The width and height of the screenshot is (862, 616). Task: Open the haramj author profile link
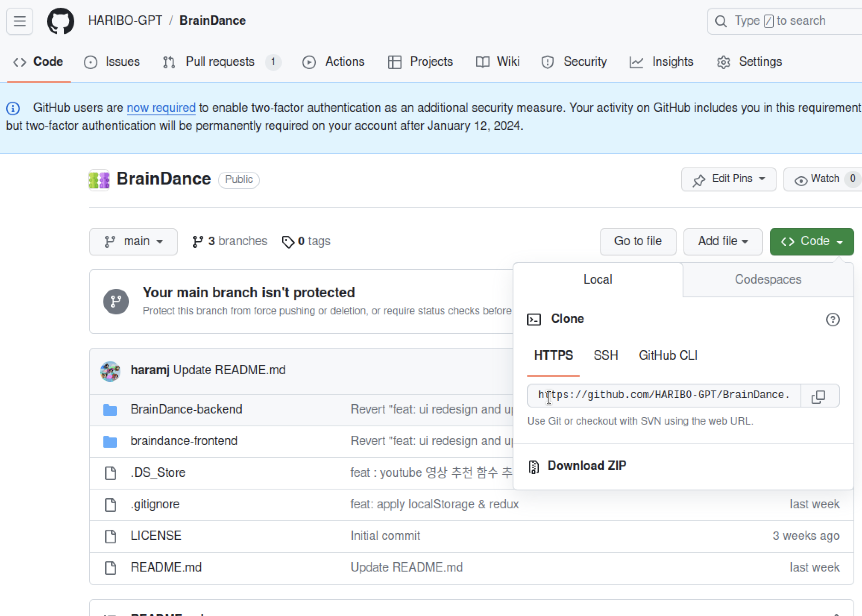point(150,370)
